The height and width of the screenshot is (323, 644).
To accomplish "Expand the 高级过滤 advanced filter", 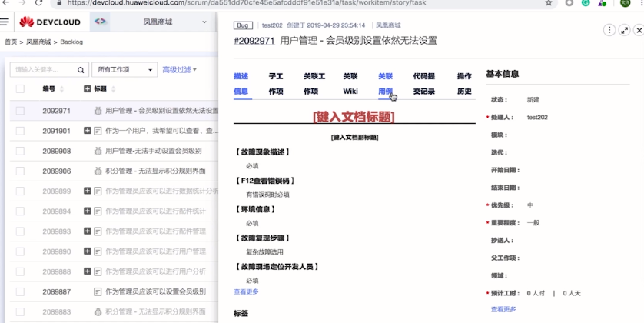I will point(180,70).
